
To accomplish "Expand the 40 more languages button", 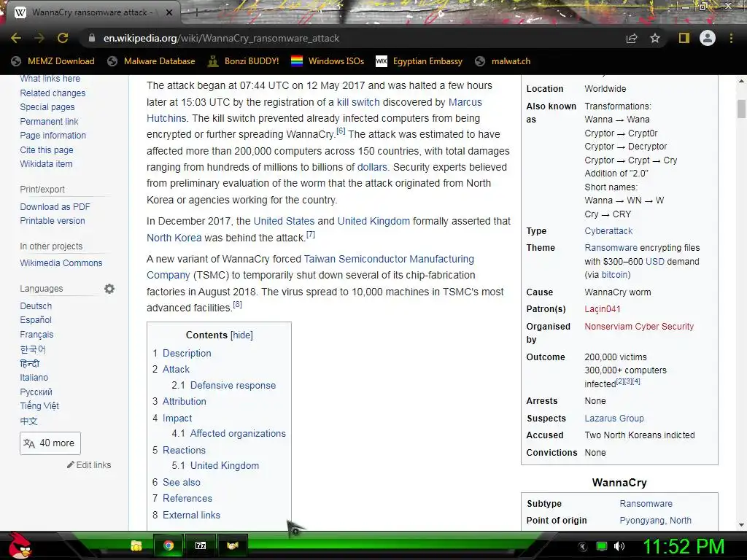I will click(x=50, y=443).
